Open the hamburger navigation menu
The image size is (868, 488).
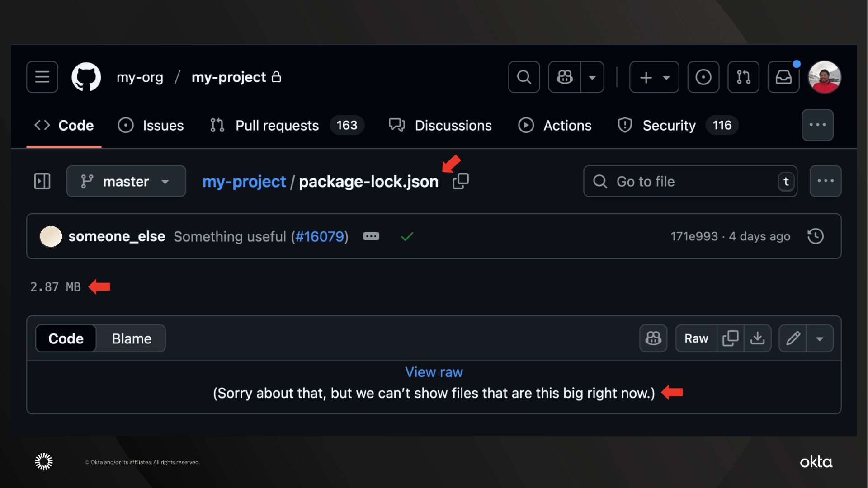(42, 77)
